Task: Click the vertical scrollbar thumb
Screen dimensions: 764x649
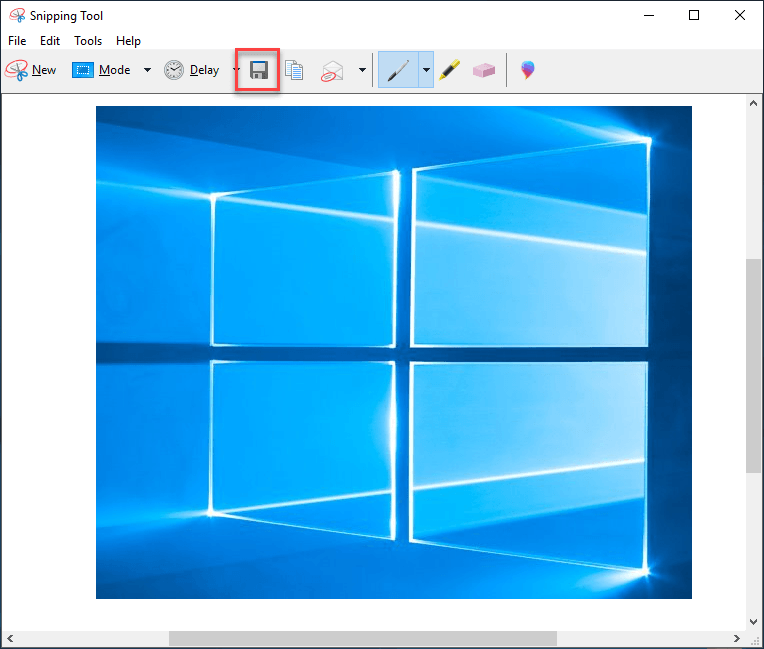Action: 753,365
